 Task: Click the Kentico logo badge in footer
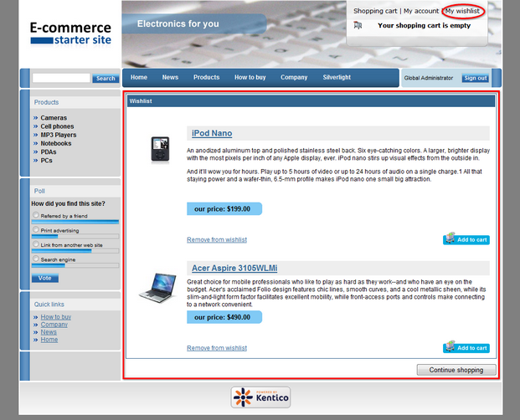point(260,397)
